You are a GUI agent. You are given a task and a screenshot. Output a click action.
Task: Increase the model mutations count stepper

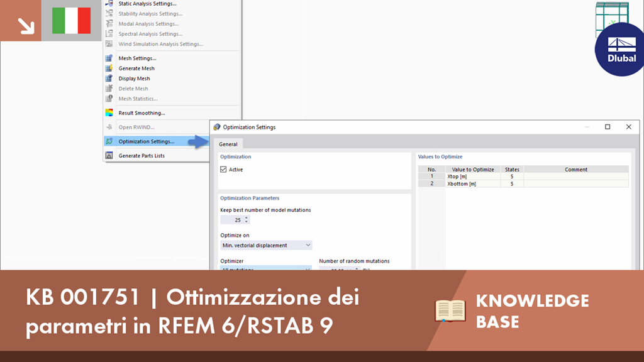(x=247, y=218)
